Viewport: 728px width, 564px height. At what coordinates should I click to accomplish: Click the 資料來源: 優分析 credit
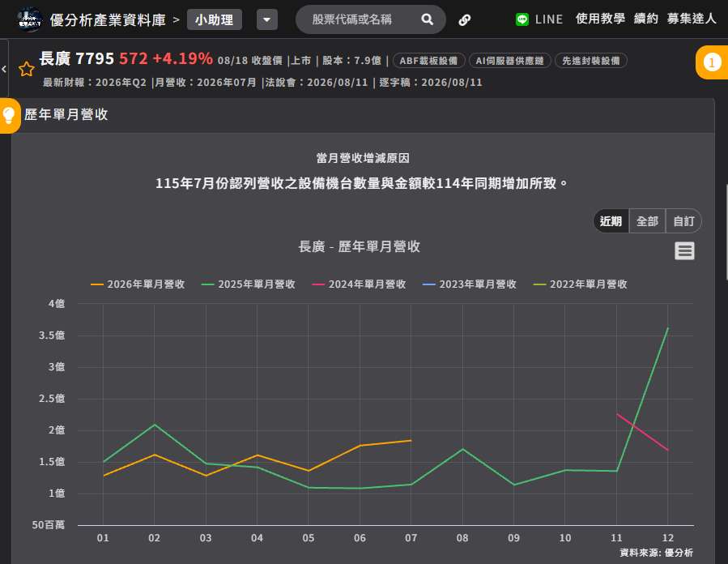coord(656,553)
